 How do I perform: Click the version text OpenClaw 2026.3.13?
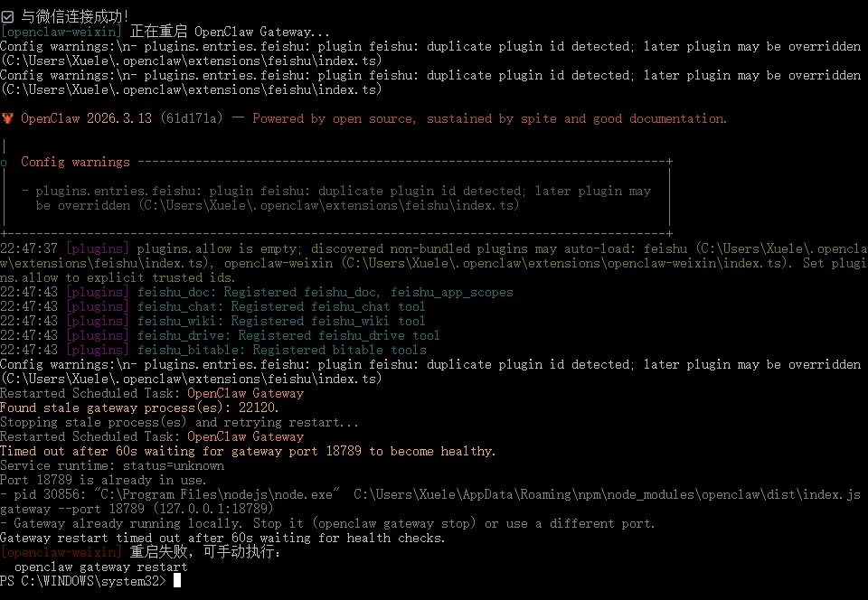86,118
